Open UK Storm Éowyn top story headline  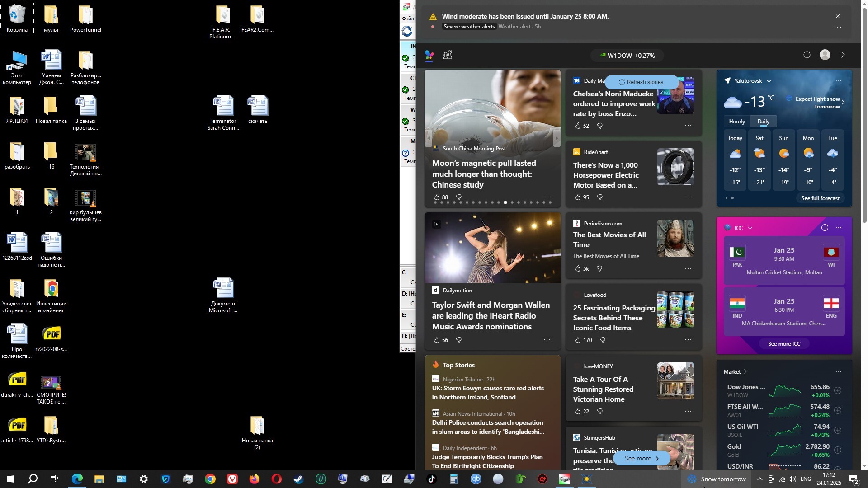click(x=488, y=393)
